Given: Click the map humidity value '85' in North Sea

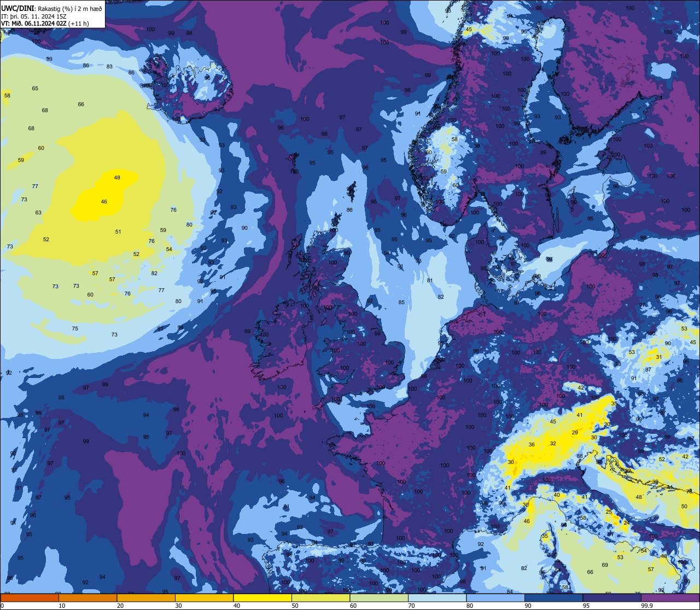Looking at the screenshot, I should click(x=401, y=302).
